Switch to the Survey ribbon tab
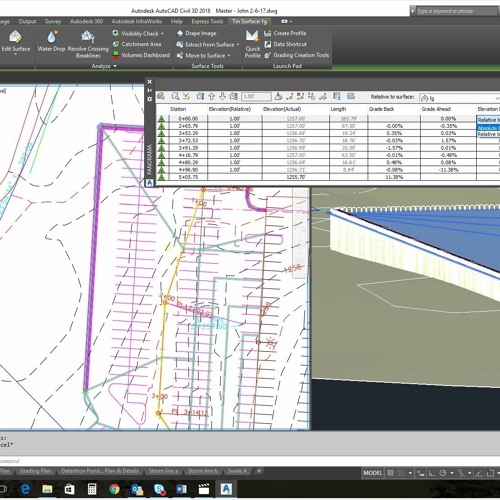Screen dimensions: 500x500 53,21
